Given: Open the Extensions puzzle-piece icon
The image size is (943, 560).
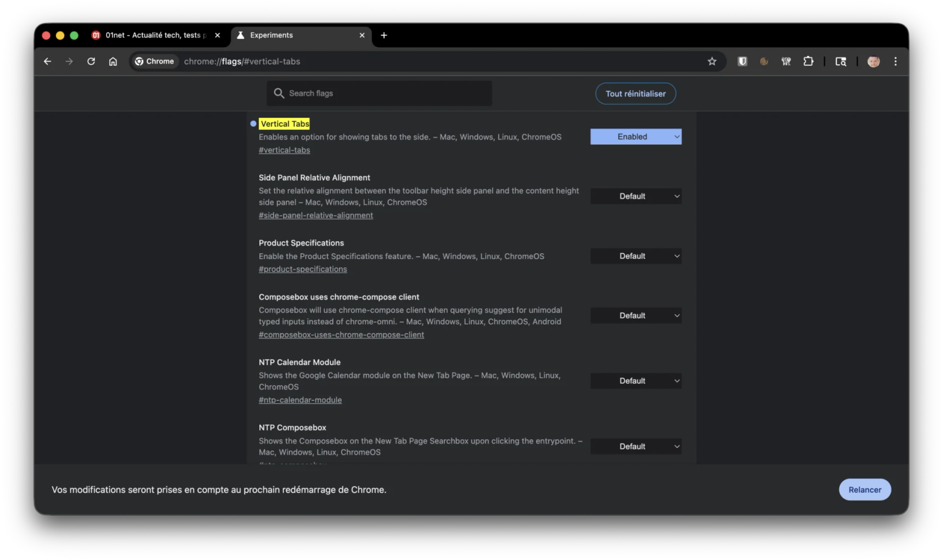Looking at the screenshot, I should [808, 61].
